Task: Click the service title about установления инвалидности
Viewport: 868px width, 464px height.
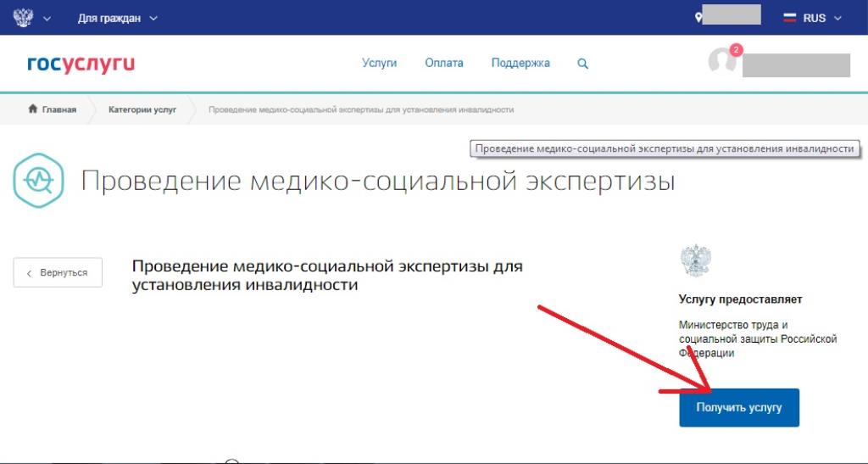Action: (327, 275)
